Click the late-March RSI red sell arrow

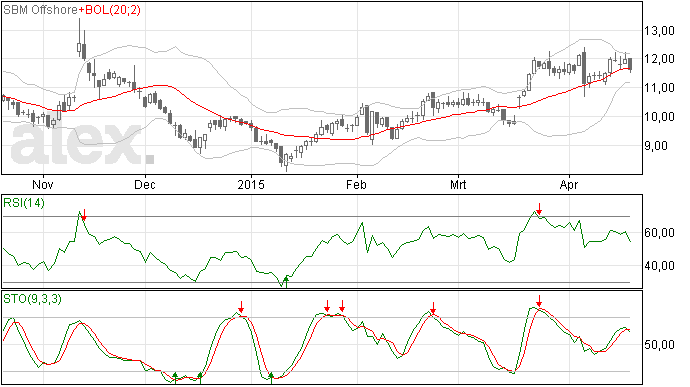point(539,209)
